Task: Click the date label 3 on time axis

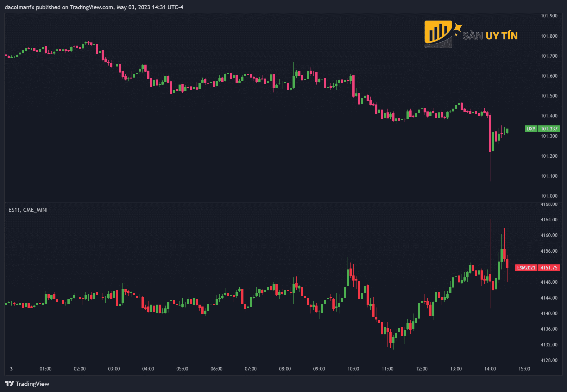Action: pos(11,369)
